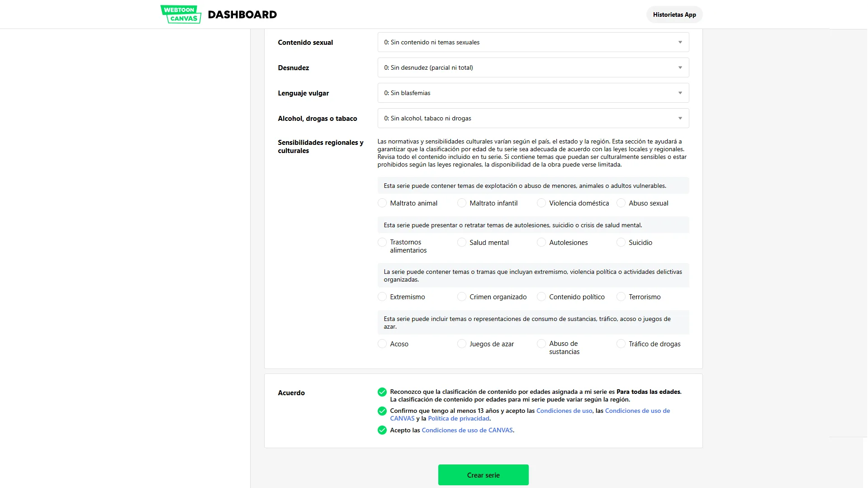The image size is (868, 488).
Task: Select the Suicidio checkbox
Action: coord(621,243)
